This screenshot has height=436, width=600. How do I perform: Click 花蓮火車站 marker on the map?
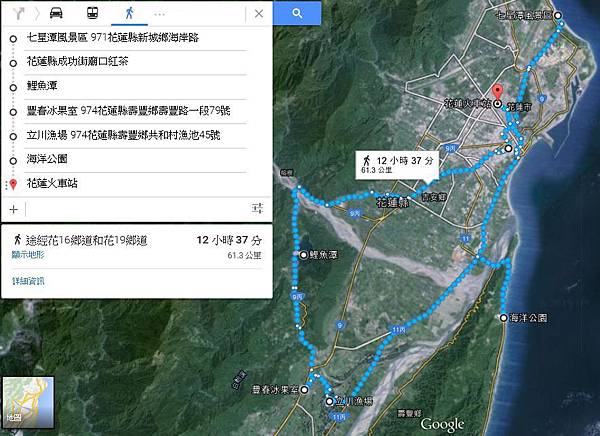coord(497,104)
